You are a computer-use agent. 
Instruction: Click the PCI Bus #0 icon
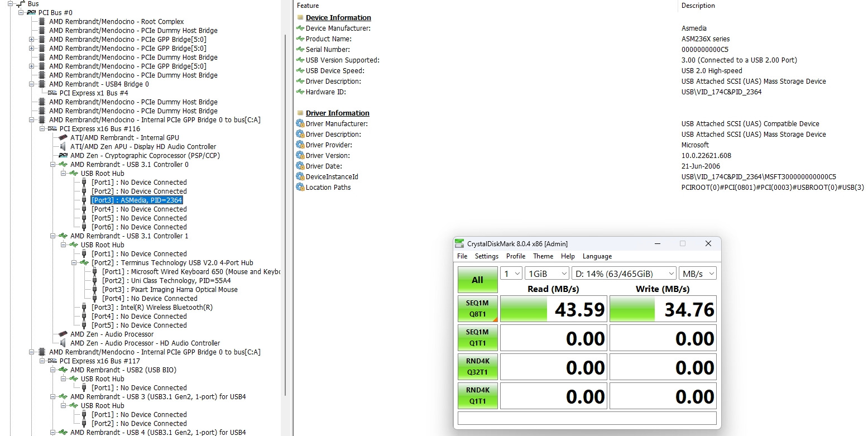(x=31, y=13)
